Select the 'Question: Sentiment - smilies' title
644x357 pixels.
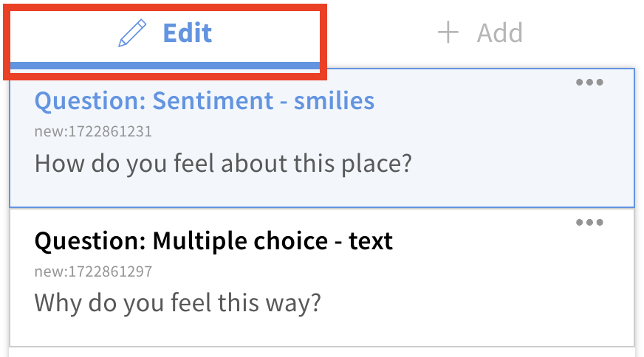pos(205,100)
